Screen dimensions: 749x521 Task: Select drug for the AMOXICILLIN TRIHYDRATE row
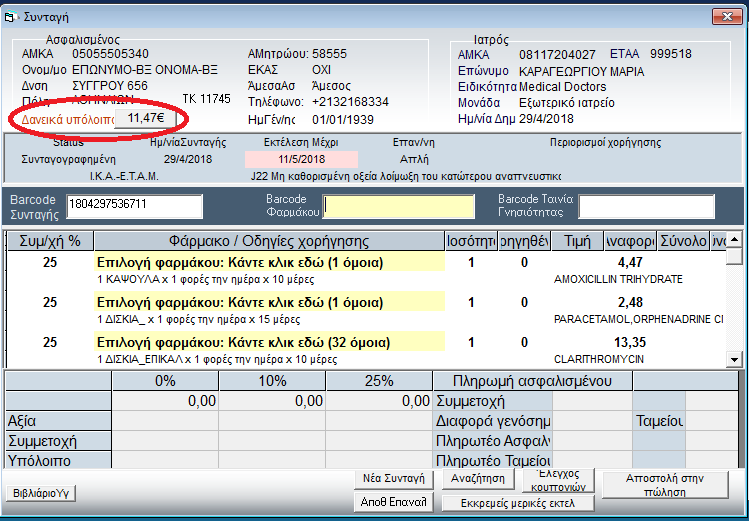[270, 263]
